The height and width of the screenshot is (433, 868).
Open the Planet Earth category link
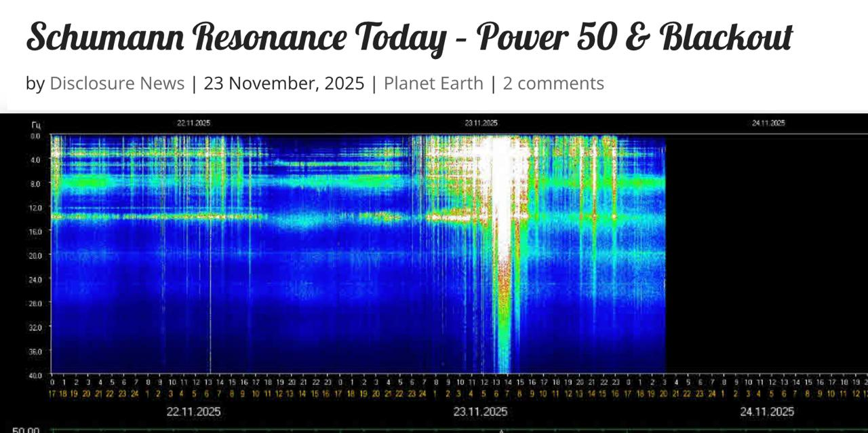pyautogui.click(x=433, y=83)
